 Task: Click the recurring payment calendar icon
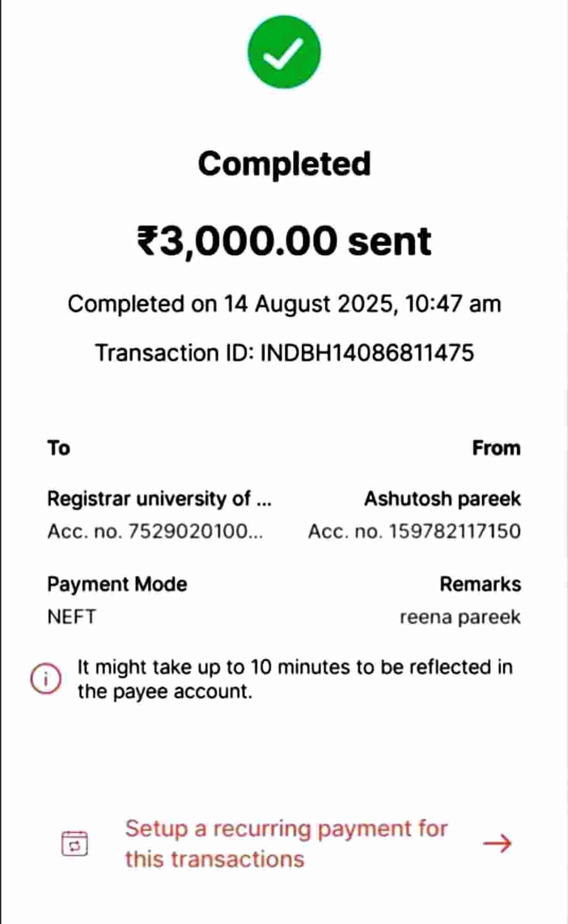(x=75, y=843)
